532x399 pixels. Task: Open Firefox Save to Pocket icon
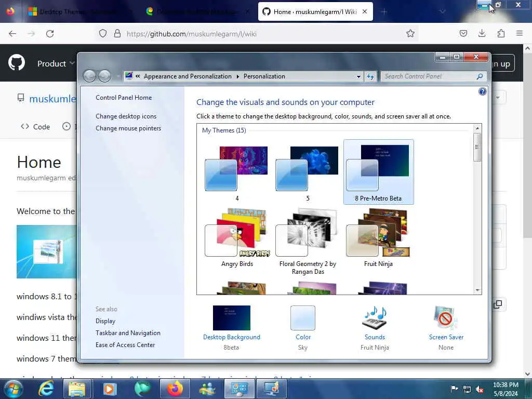click(463, 33)
